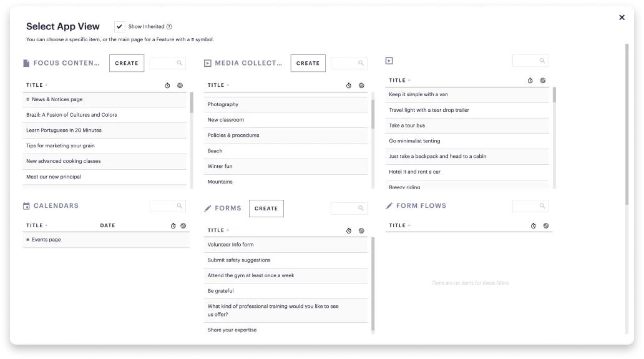Select Attend the gym at least once a week
Image resolution: width=644 pixels, height=359 pixels.
tap(286, 275)
